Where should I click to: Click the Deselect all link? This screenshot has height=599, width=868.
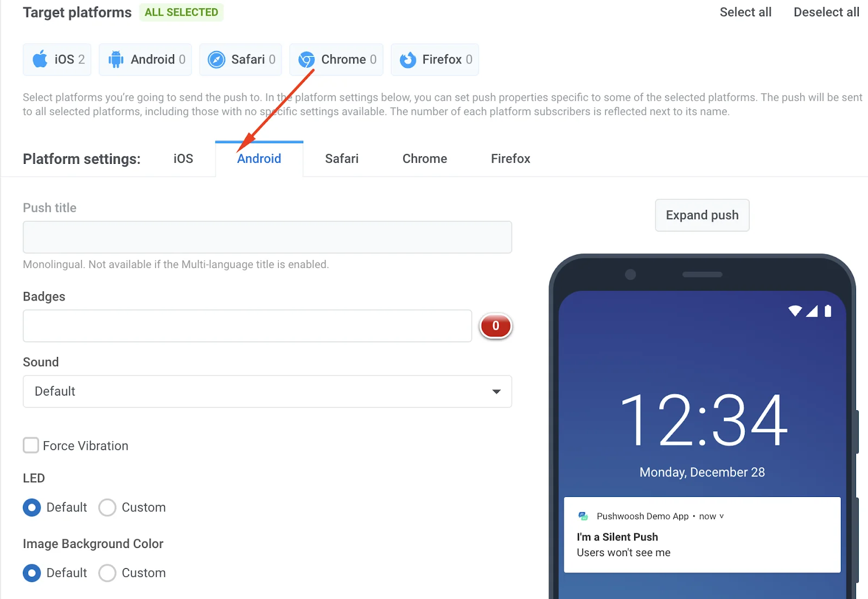pos(825,12)
